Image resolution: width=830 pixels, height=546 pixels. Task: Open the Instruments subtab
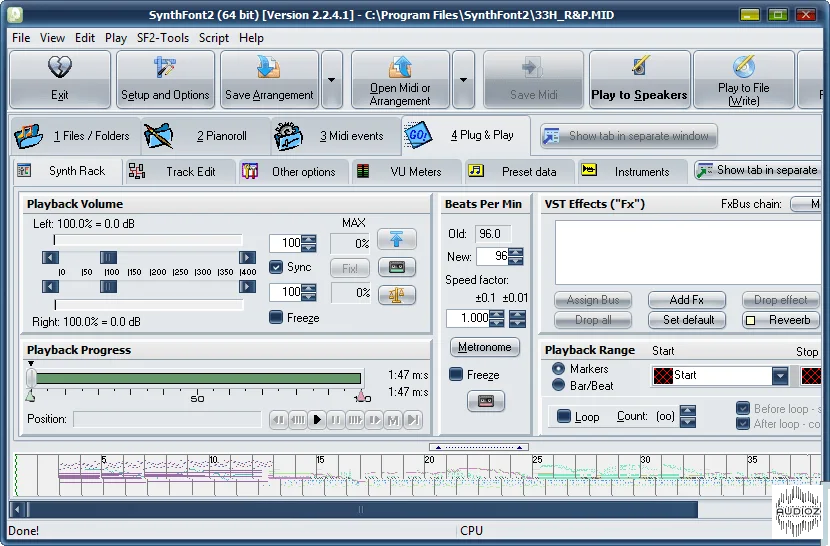[x=632, y=172]
